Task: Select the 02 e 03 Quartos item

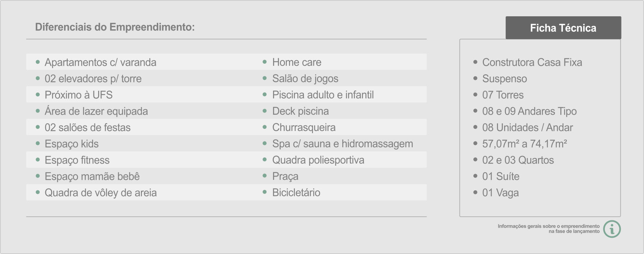Action: 518,160
